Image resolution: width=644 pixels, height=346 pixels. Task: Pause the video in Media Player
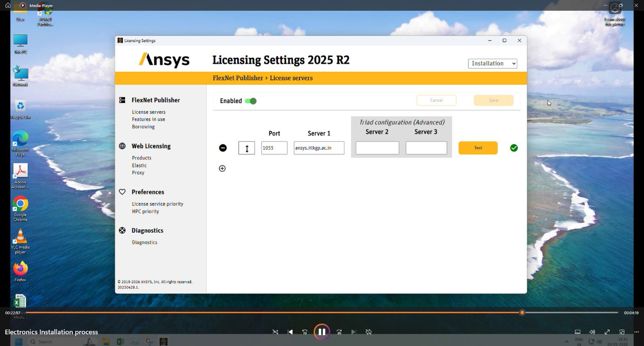(322, 332)
